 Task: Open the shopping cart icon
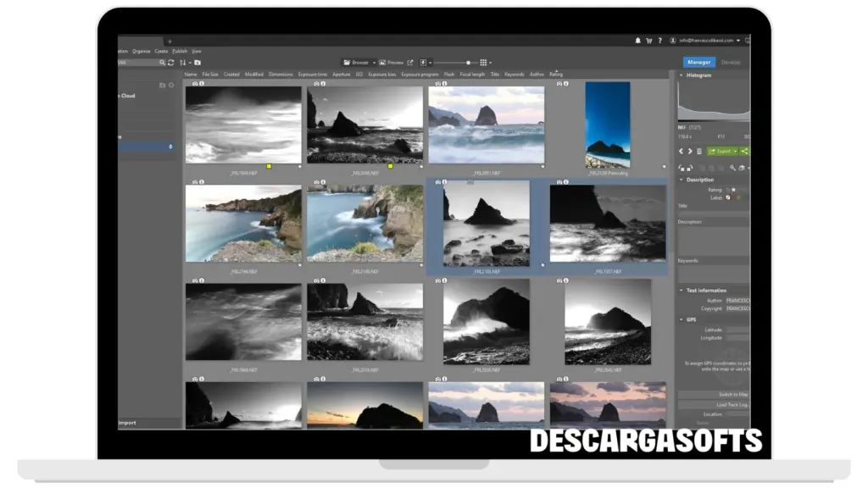[649, 41]
